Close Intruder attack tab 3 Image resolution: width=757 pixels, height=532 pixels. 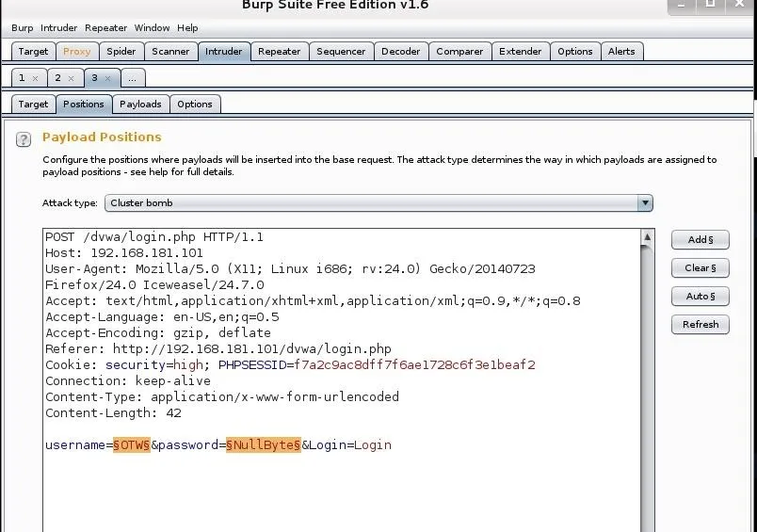[107, 78]
